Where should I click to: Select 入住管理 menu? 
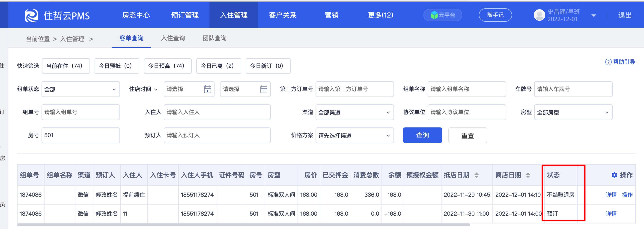click(x=234, y=15)
